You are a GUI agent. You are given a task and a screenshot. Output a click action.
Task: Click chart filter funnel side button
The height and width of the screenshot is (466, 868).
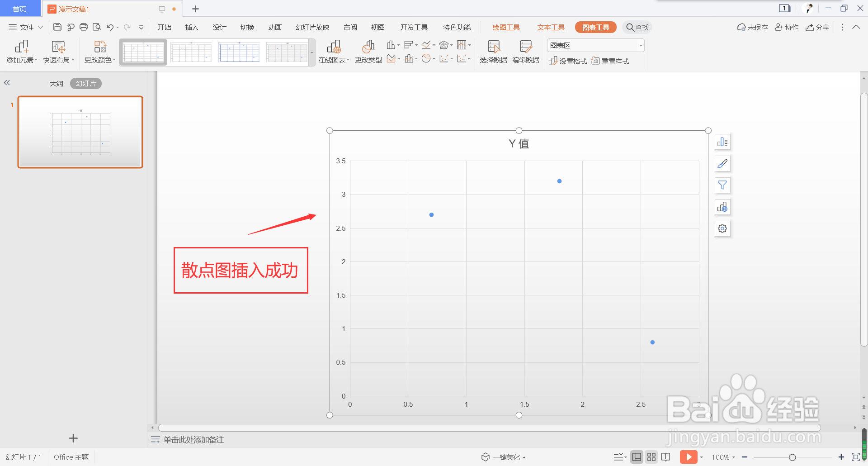point(722,185)
